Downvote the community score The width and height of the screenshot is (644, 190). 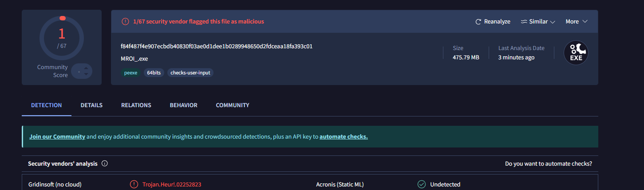click(x=86, y=74)
